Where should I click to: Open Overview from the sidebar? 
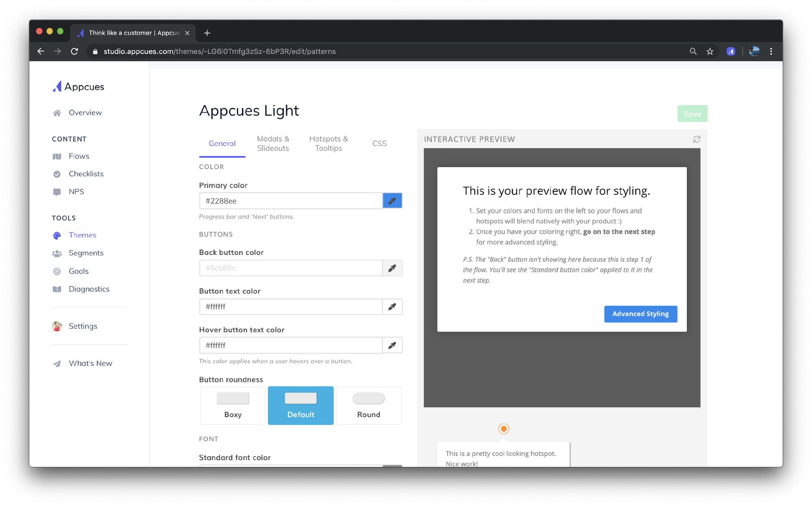[85, 113]
